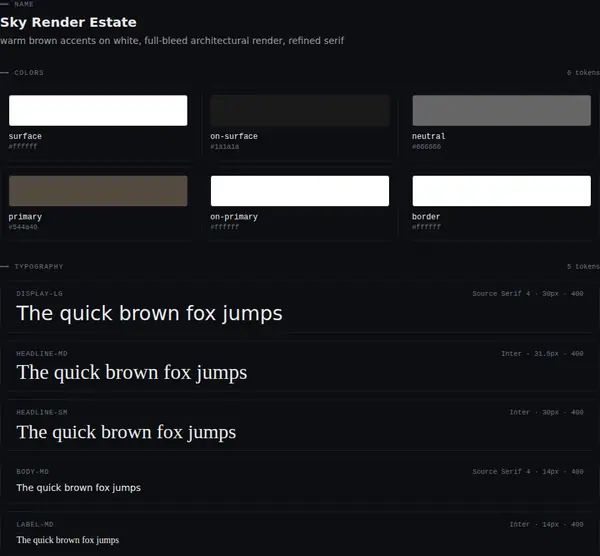The image size is (600, 556).
Task: Click the label-md sample sentence
Action: coord(67,540)
